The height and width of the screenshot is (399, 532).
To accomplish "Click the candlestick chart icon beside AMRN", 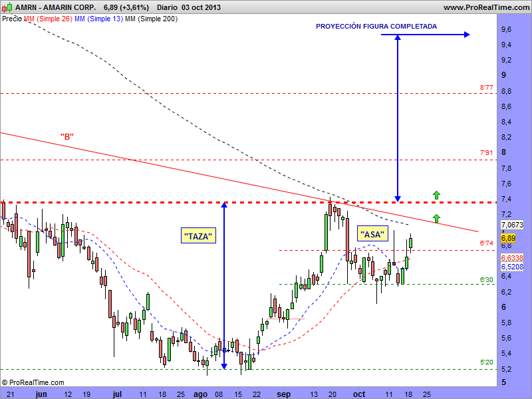I will coord(7,7).
